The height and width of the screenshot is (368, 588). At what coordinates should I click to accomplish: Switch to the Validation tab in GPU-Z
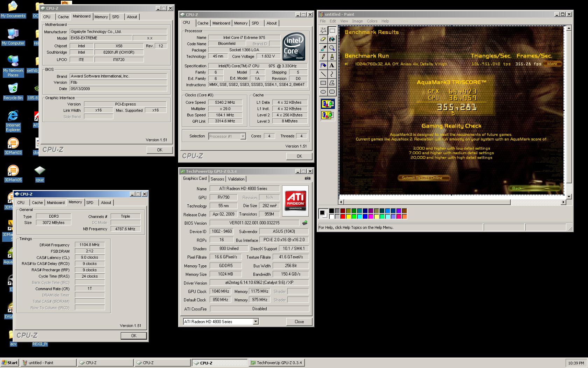click(x=236, y=179)
